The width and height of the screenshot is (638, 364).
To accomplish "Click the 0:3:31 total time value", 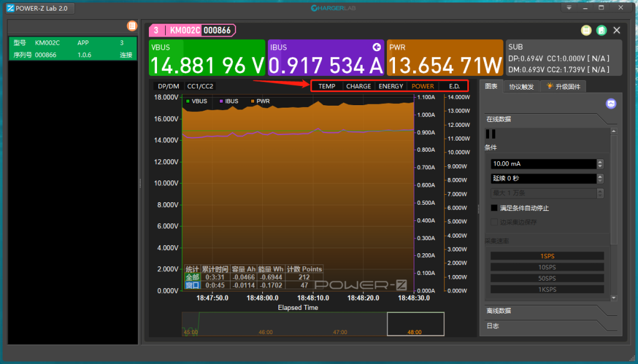I will tap(215, 277).
